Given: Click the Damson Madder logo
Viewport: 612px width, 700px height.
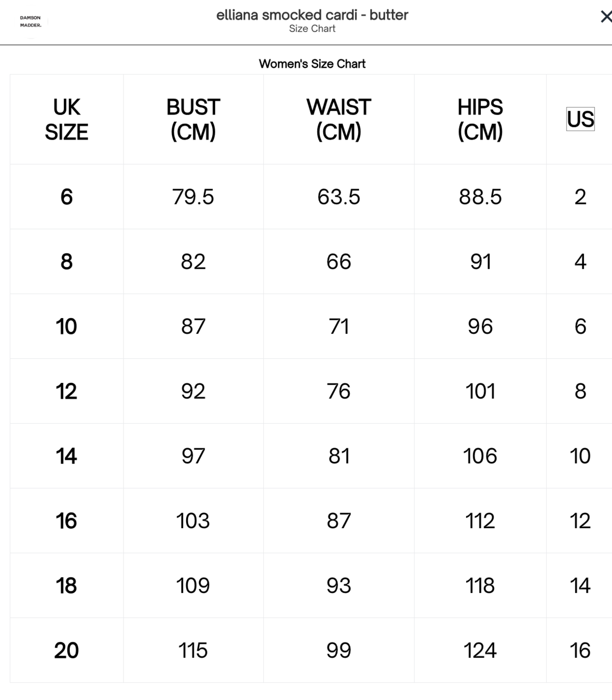Looking at the screenshot, I should (x=31, y=21).
